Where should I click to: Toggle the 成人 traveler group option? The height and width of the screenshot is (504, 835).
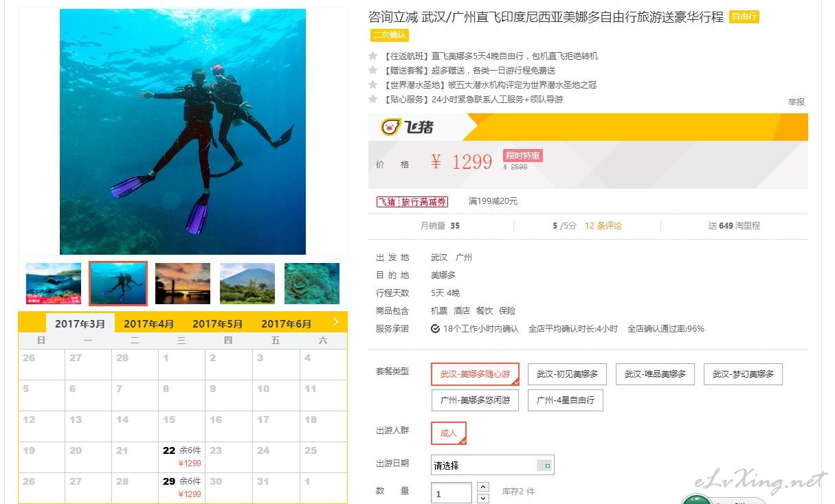click(449, 433)
